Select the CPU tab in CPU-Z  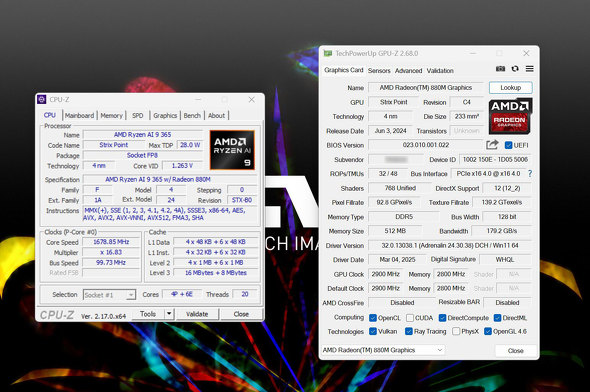click(x=50, y=115)
